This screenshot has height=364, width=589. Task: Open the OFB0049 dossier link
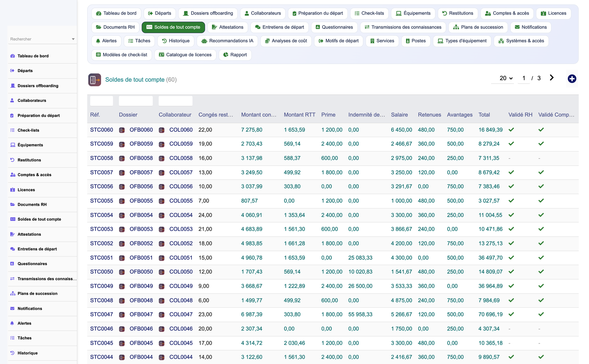(x=141, y=286)
